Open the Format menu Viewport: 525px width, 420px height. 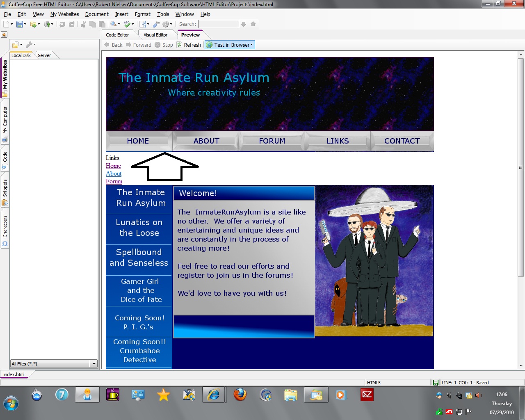coord(142,14)
